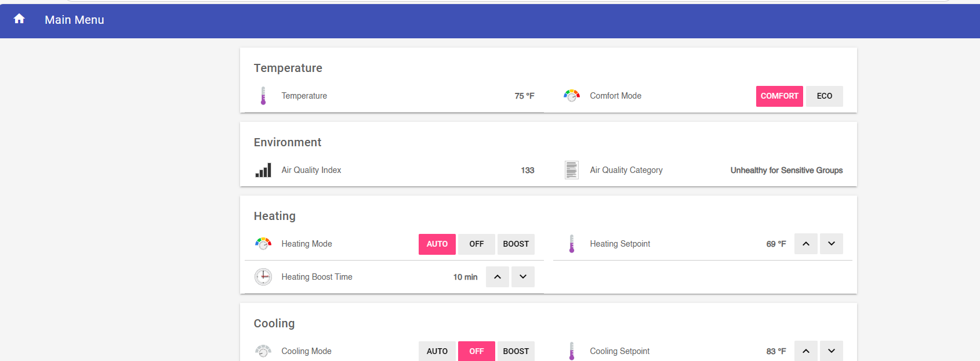This screenshot has width=980, height=361.
Task: Click the home icon in header
Action: point(19,19)
